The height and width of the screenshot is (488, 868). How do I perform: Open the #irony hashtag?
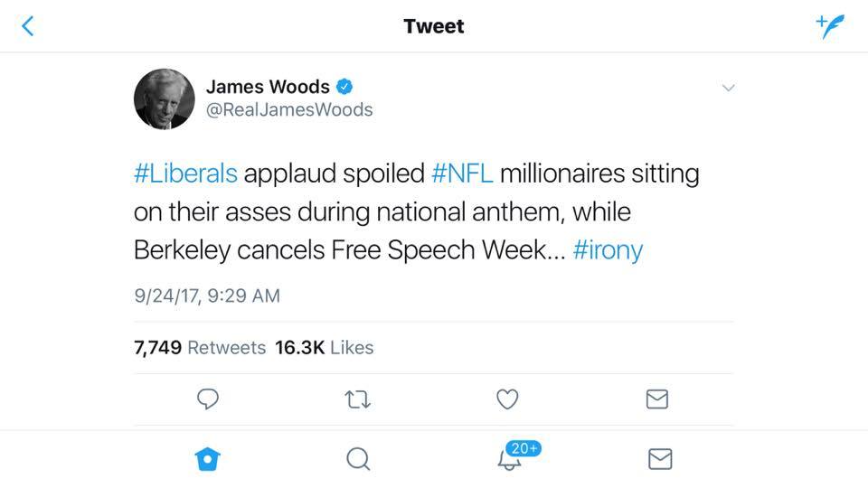coord(608,250)
